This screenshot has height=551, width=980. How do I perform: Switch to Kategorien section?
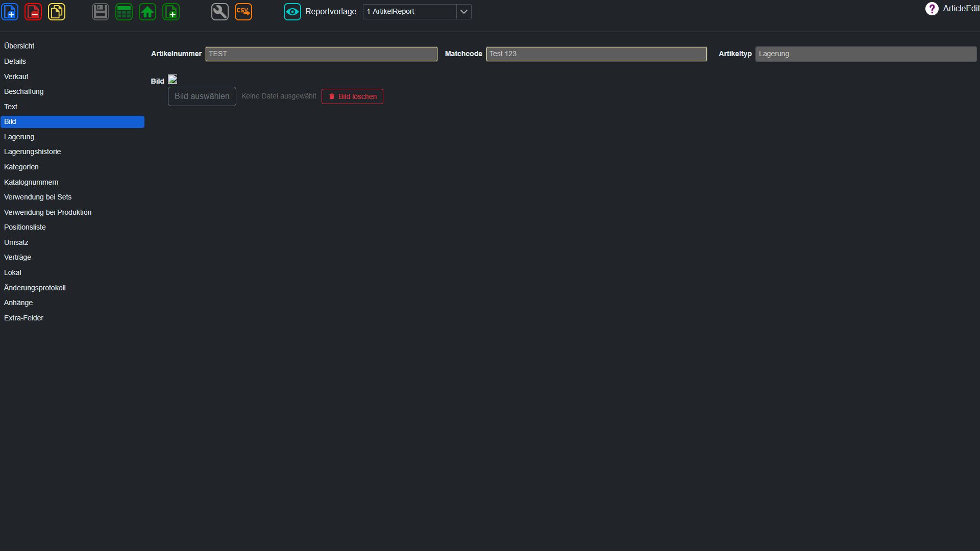coord(72,167)
